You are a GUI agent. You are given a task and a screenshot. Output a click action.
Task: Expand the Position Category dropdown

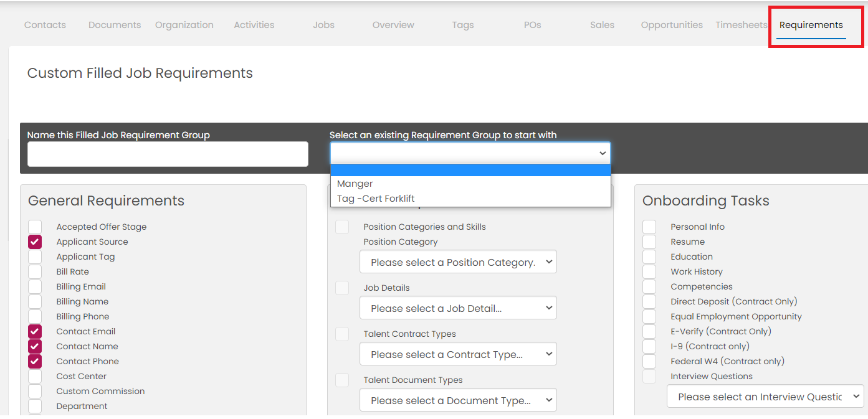coord(458,262)
